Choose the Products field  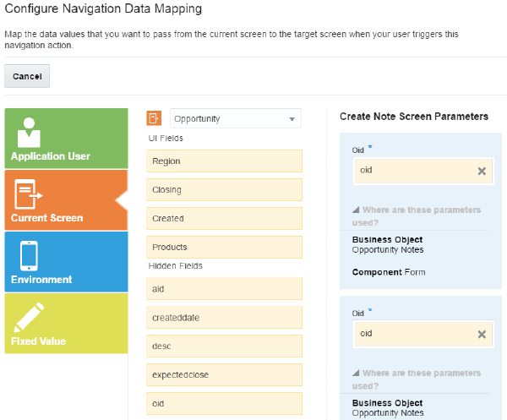(x=224, y=247)
